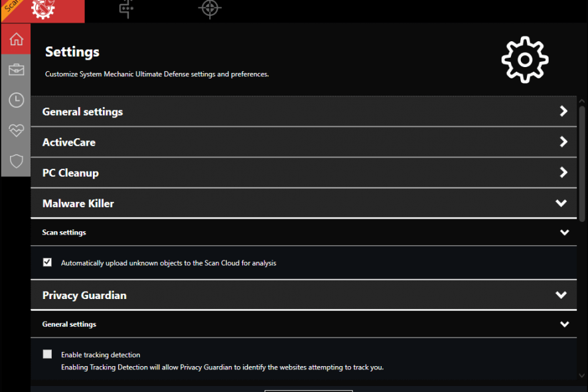This screenshot has width=588, height=392.
Task: Expand the General settings section arrow
Action: (563, 111)
